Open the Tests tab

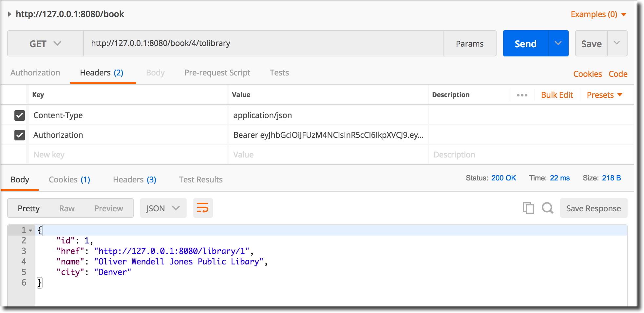(x=279, y=73)
